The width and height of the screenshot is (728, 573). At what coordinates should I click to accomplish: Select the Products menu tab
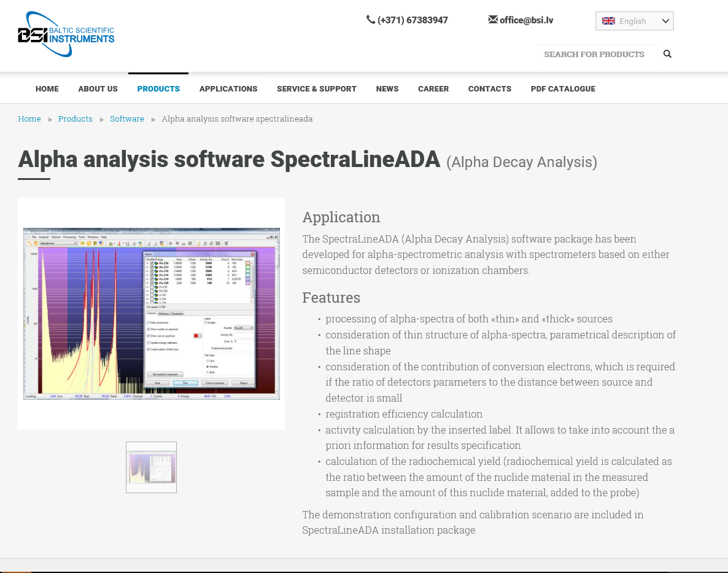tap(158, 88)
